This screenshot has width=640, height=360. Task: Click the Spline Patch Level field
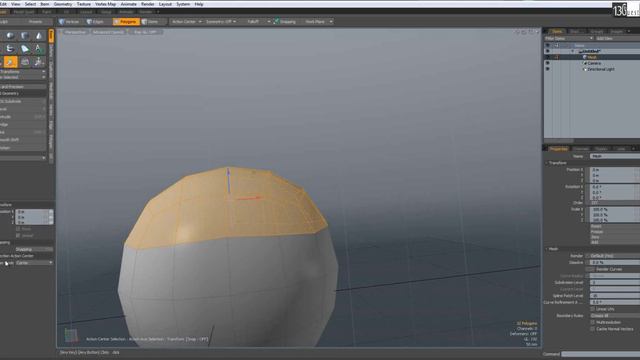(615, 296)
